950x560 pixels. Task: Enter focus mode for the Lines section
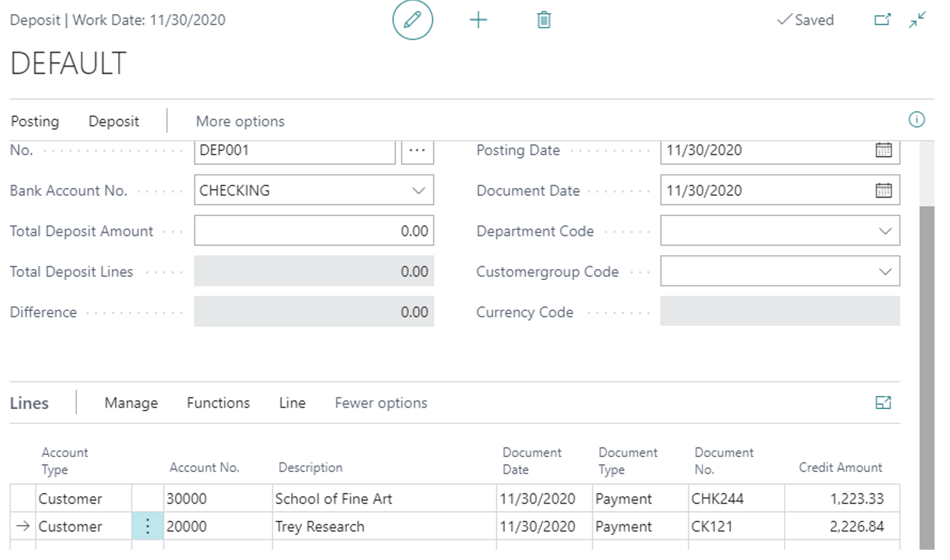[x=884, y=403]
